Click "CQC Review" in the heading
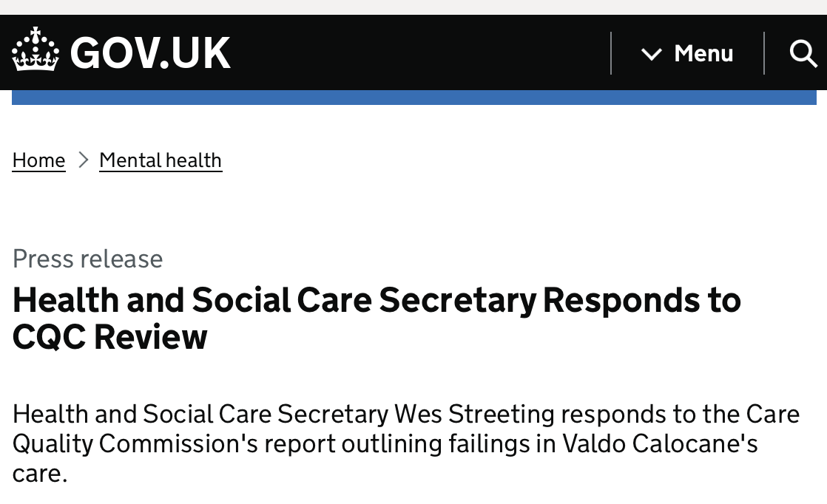Viewport: 827px width, 504px height. [109, 337]
